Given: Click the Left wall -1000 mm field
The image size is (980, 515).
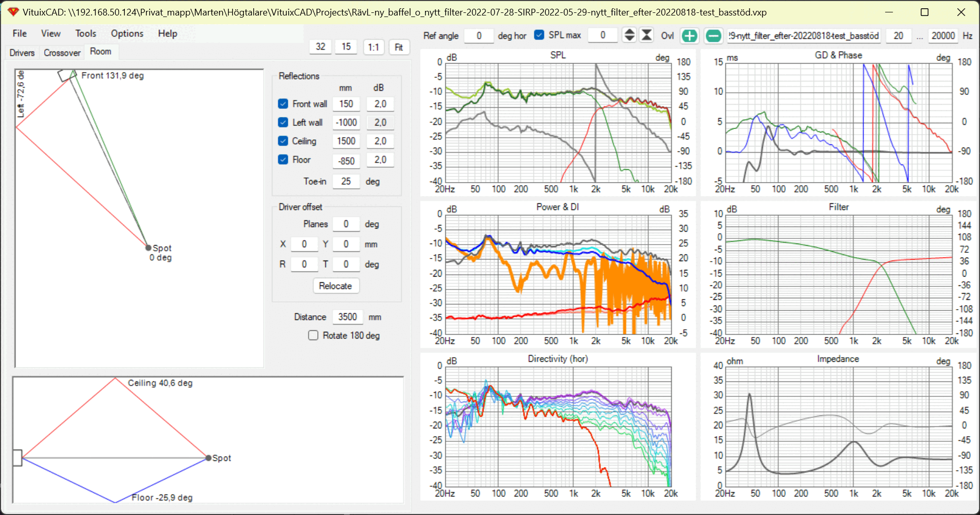Looking at the screenshot, I should (346, 122).
